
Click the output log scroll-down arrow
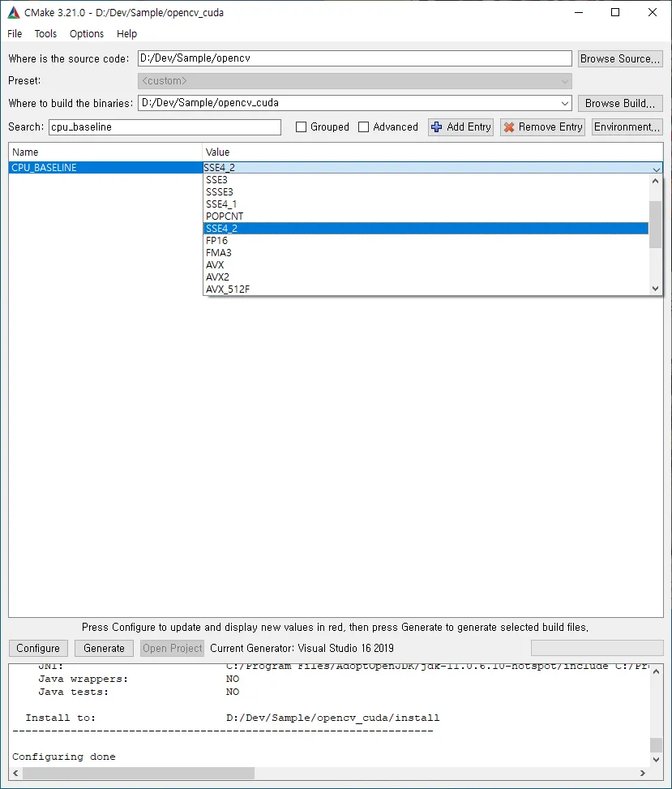tap(656, 760)
